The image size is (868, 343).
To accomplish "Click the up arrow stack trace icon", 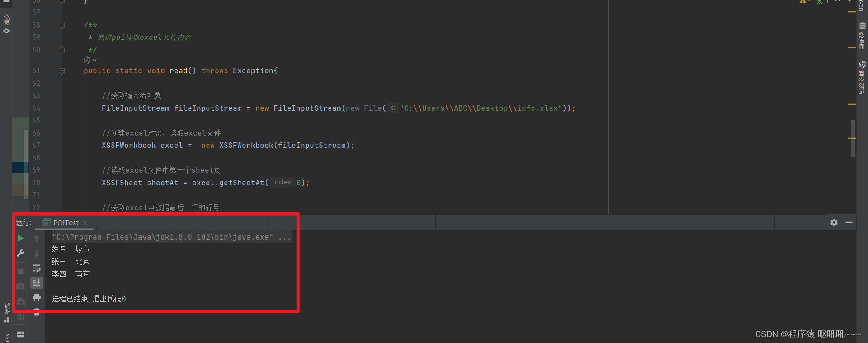I will tap(37, 238).
